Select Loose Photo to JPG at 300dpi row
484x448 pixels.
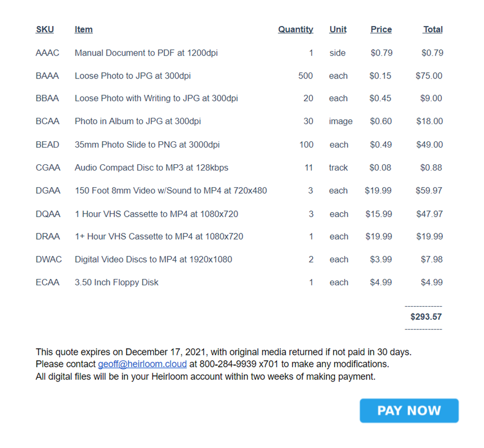coord(239,75)
